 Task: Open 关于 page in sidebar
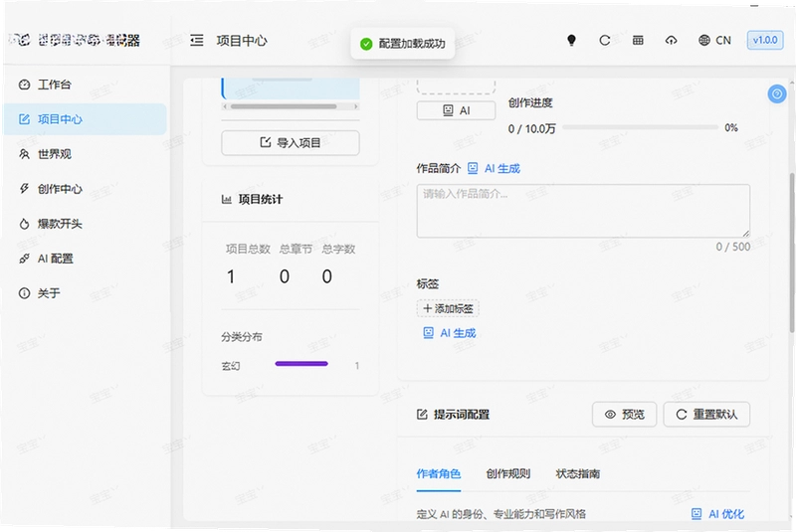(x=85, y=293)
